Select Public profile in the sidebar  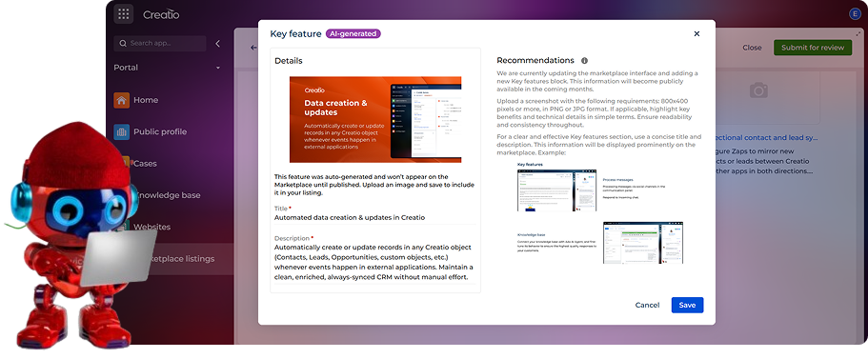[x=160, y=131]
